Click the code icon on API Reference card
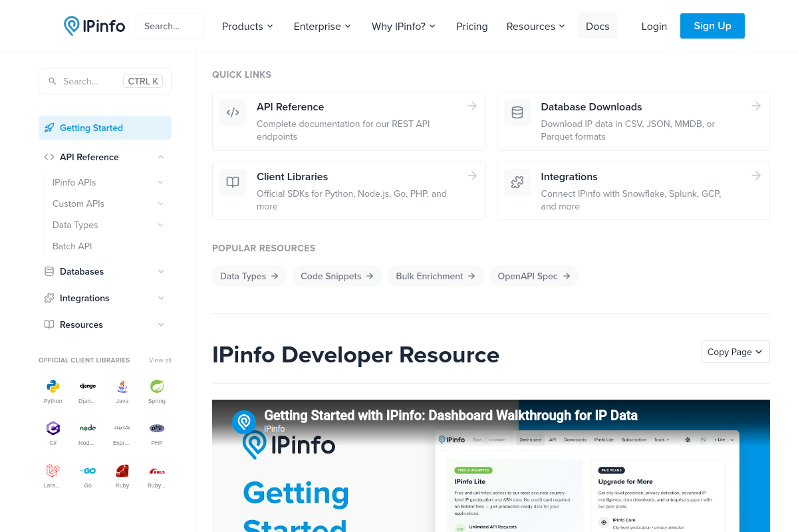Image resolution: width=798 pixels, height=532 pixels. [233, 112]
